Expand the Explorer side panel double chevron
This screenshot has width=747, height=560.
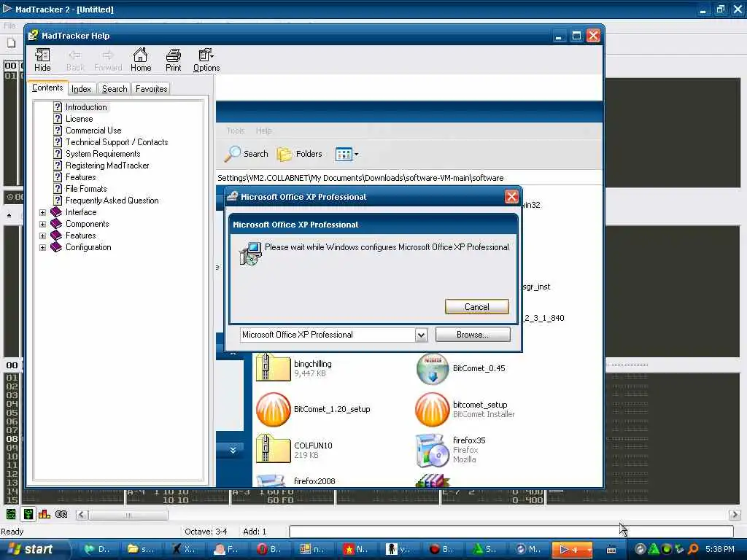[233, 450]
